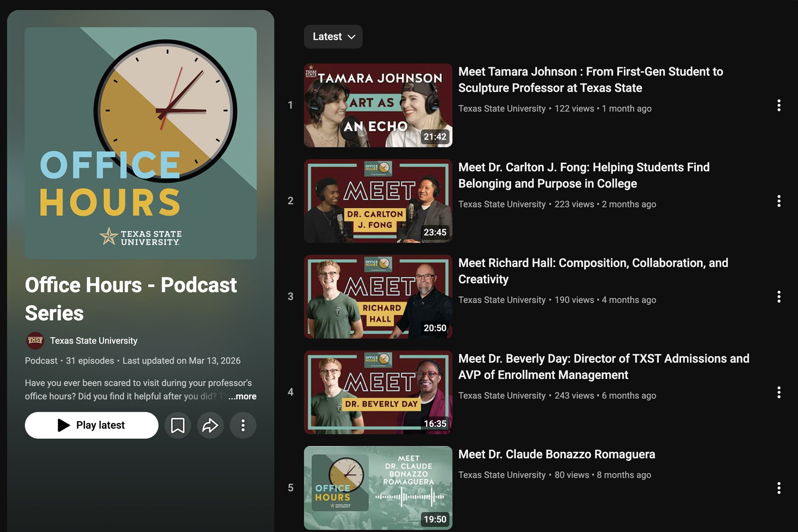Click the "243 views" text
Viewport: 798px width, 532px height.
pos(574,395)
